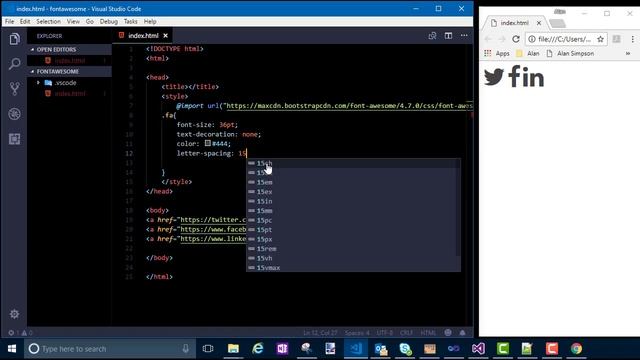Open the Source Control view
The width and height of the screenshot is (640, 360).
[15, 89]
